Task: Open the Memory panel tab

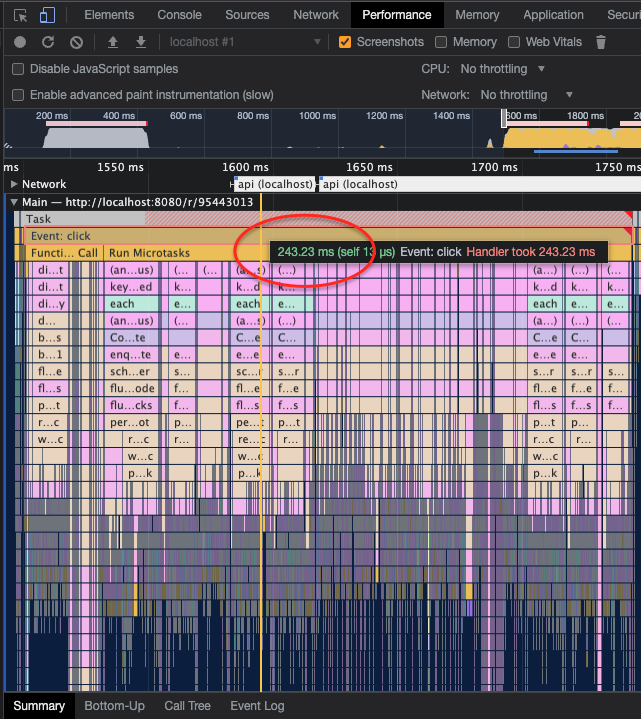Action: point(477,15)
